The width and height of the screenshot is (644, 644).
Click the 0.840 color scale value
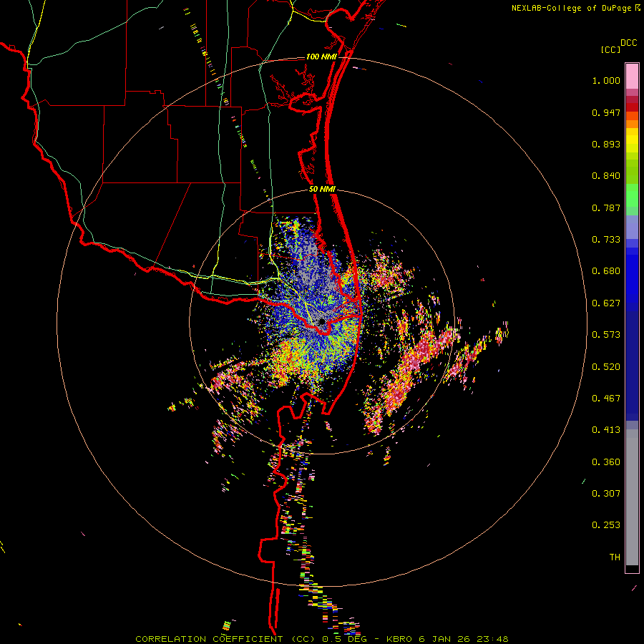coord(606,176)
